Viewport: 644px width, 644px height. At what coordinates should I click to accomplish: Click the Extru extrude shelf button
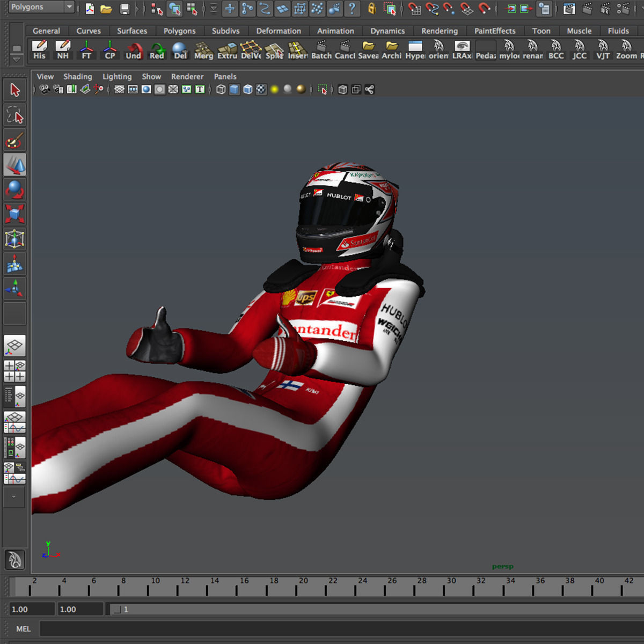[227, 50]
